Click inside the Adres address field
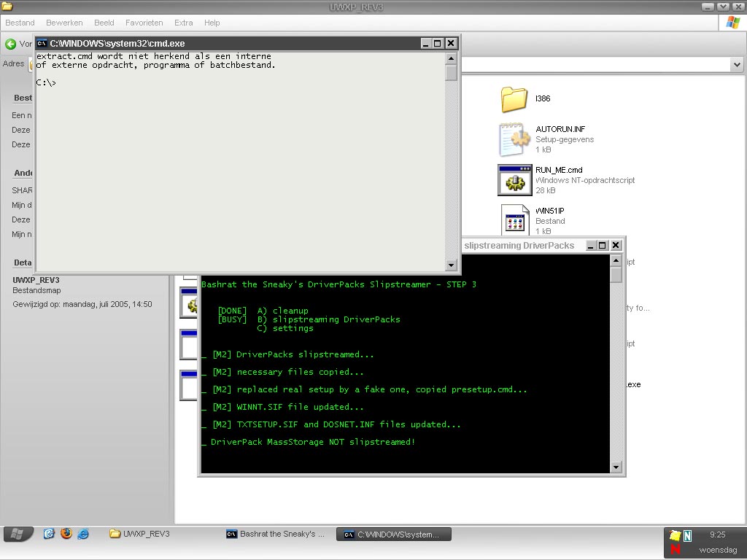The height and width of the screenshot is (560, 747). pos(595,64)
